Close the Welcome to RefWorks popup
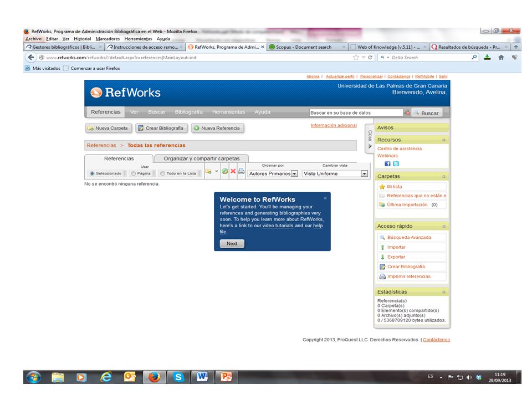532x399 pixels. (325, 198)
